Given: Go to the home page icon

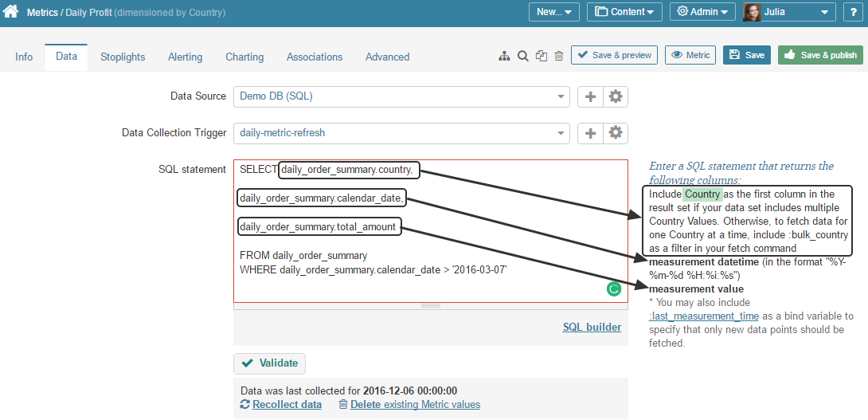Looking at the screenshot, I should tap(10, 12).
